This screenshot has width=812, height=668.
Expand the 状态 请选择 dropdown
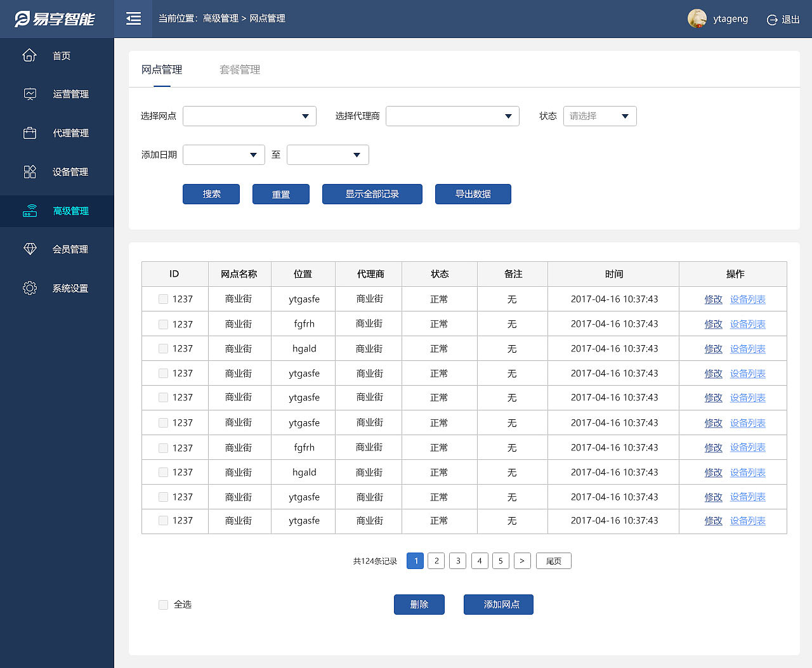tap(599, 116)
